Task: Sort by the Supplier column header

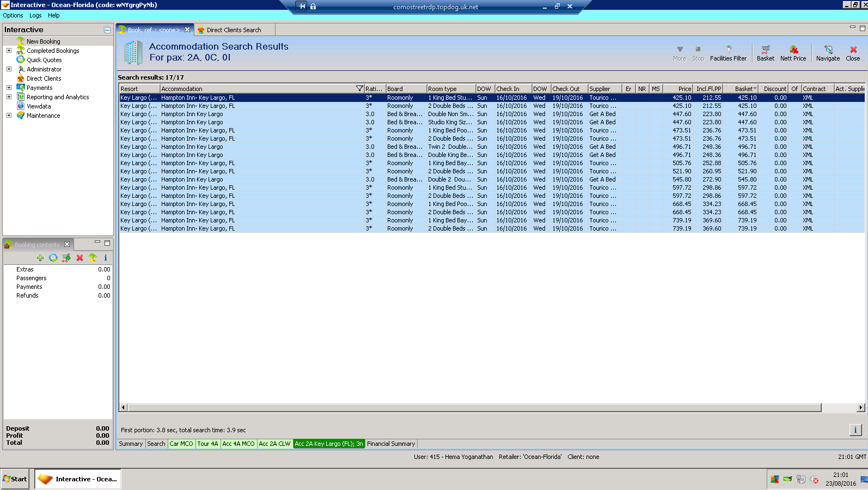Action: click(604, 89)
